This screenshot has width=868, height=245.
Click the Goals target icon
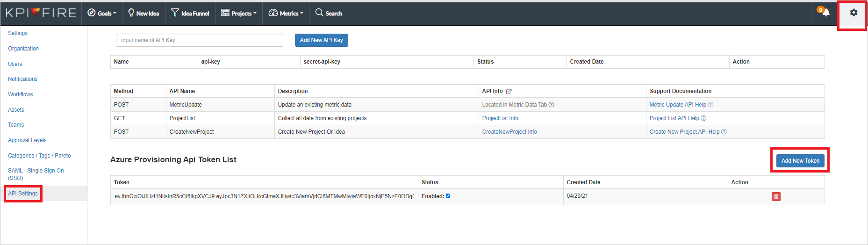click(92, 13)
